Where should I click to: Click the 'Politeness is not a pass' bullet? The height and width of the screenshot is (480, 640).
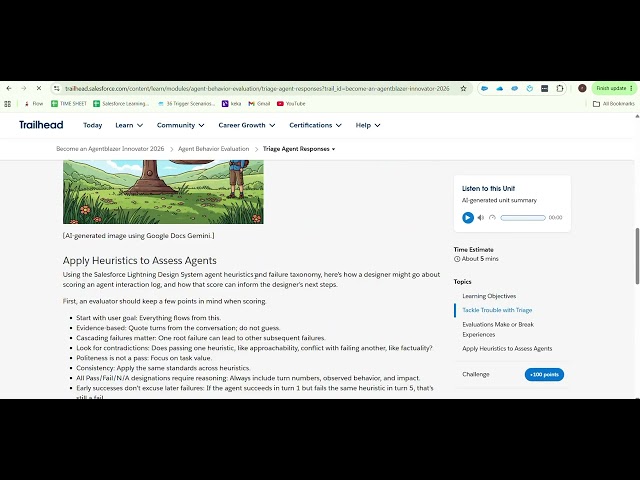[x=144, y=358]
